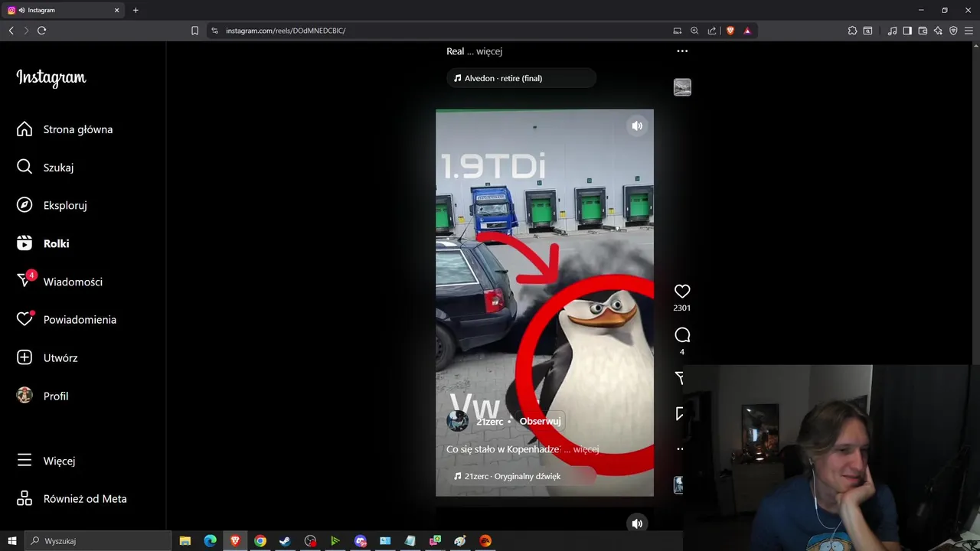Mute the Instagram tab audio icon
The height and width of the screenshot is (551, 980).
21,10
